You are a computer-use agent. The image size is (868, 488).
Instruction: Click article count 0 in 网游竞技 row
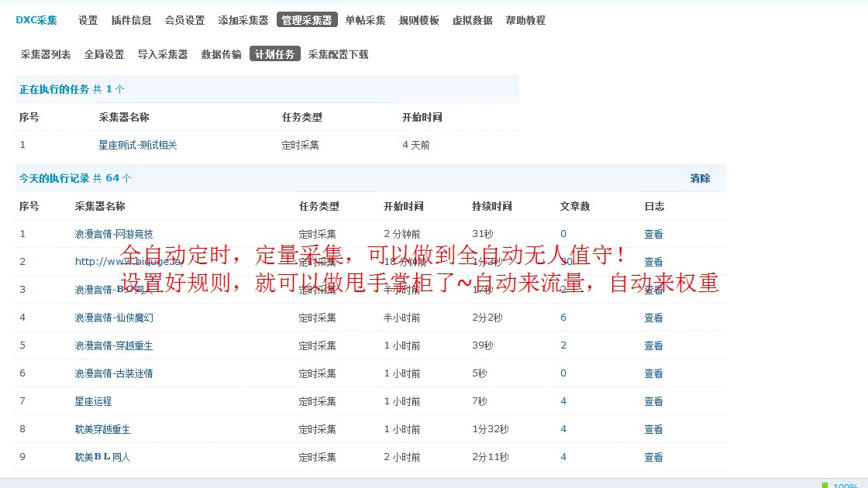(563, 233)
